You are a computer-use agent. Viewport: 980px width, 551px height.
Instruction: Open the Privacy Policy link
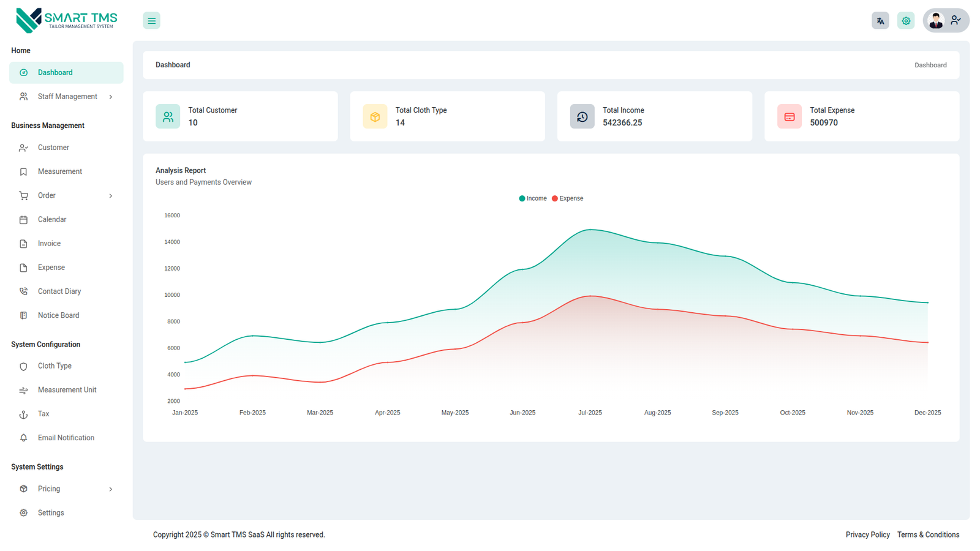pos(867,535)
